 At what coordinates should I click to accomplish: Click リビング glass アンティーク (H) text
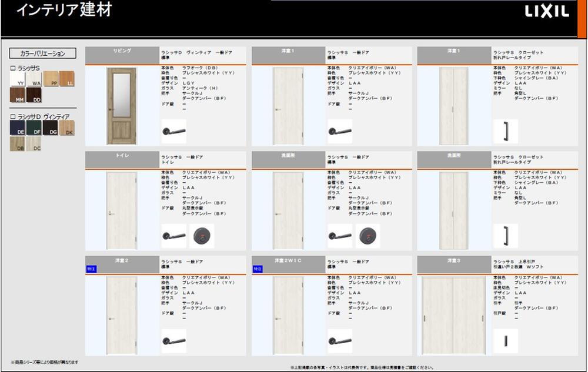tap(200, 88)
